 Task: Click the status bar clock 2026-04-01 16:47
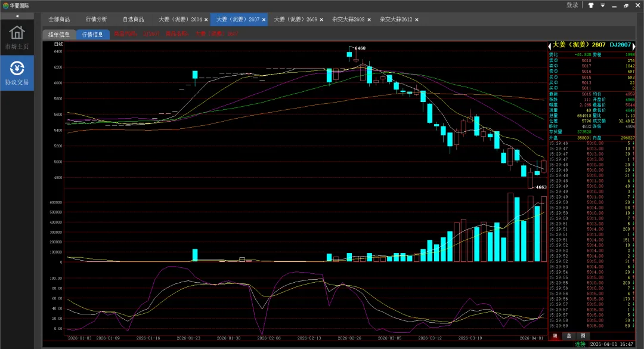pos(612,344)
